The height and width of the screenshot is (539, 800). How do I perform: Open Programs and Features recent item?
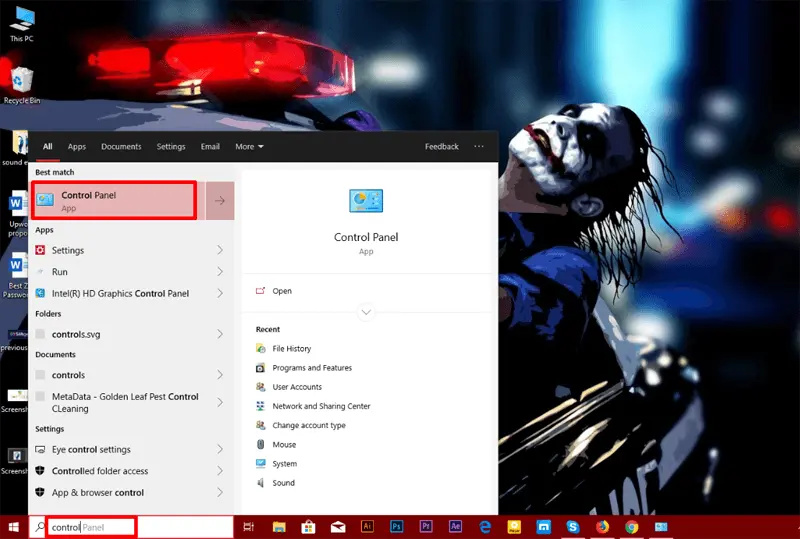pyautogui.click(x=311, y=368)
